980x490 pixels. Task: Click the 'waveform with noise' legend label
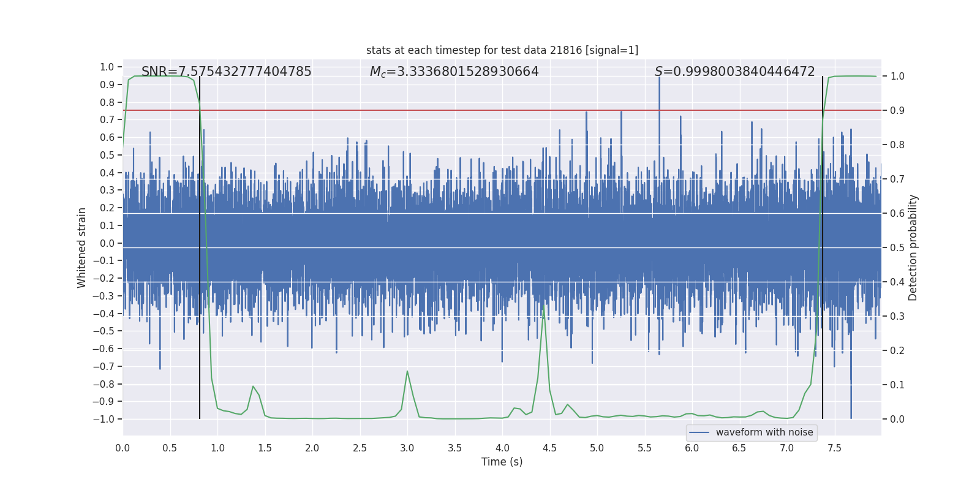click(764, 432)
